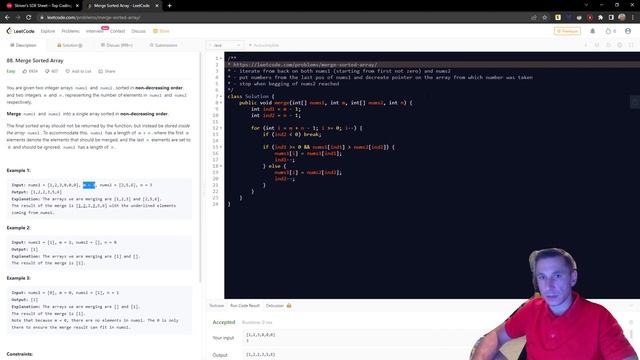This screenshot has height=360, width=640.
Task: Open the Store link
Action: click(161, 31)
